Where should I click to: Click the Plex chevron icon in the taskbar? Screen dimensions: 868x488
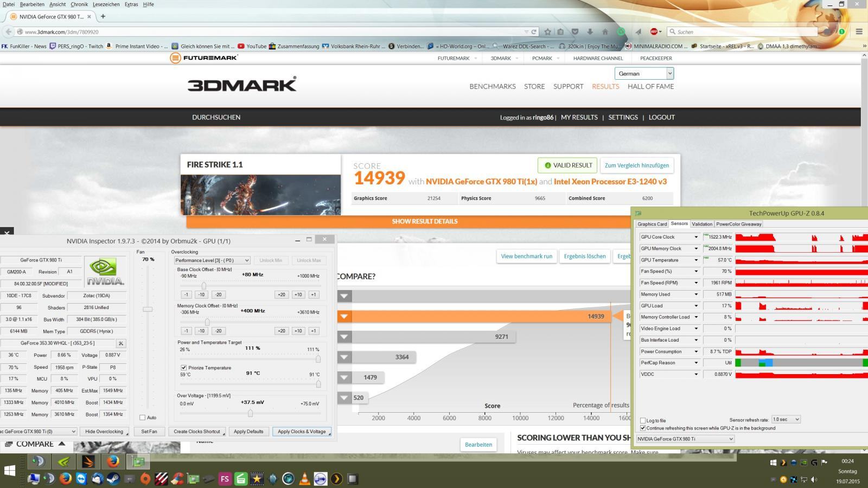[336, 479]
